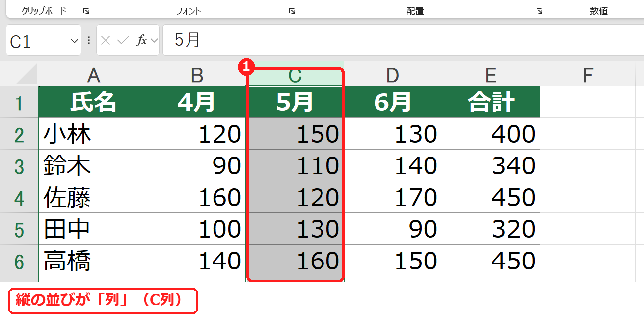Viewport: 644px width, 317px height.
Task: Open the Name Box dropdown arrow
Action: tap(75, 41)
